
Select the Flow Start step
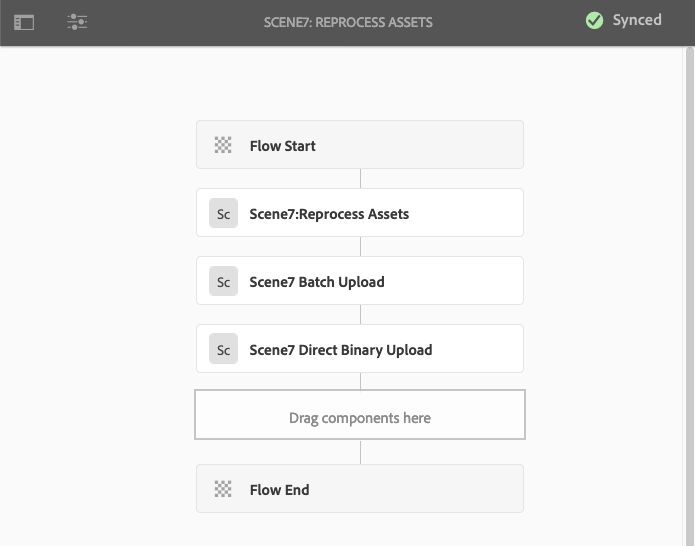282,146
